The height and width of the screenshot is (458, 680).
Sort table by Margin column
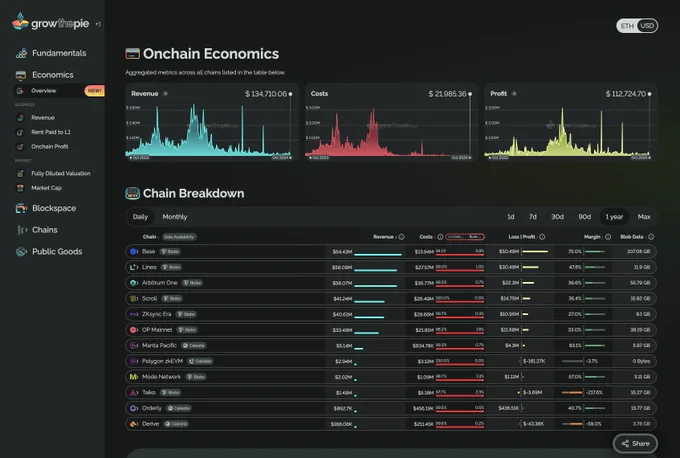coord(593,237)
